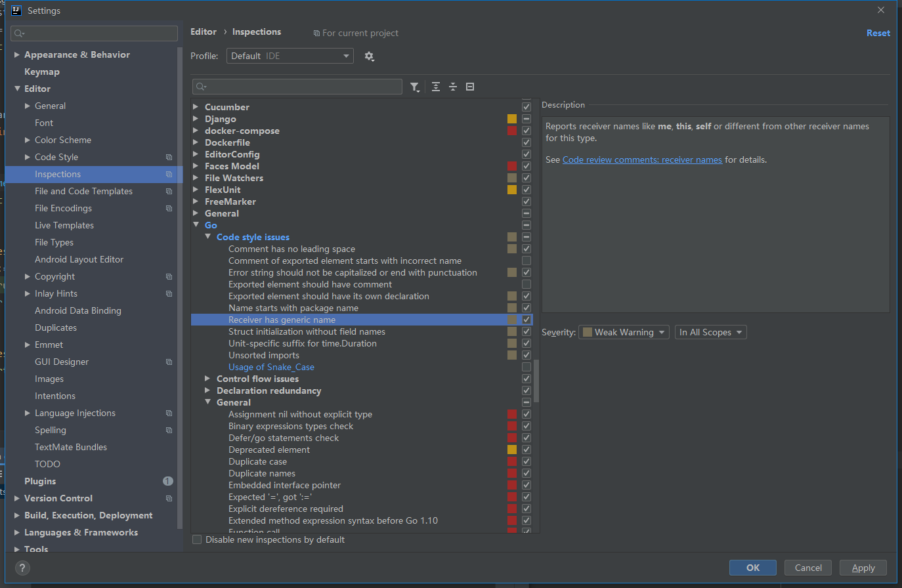The image size is (902, 588).
Task: Click the help question mark icon
Action: [22, 568]
